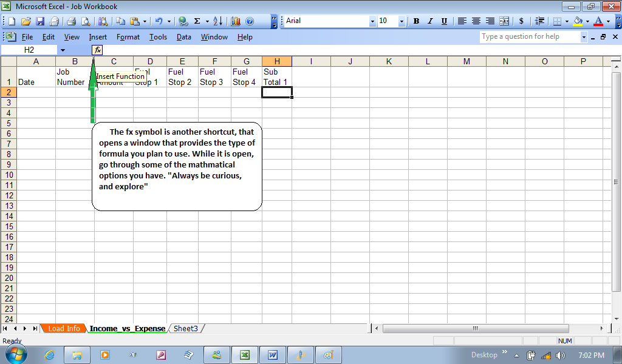Save the workbook with the floppy disk icon
Viewport: 622px width, 364px height.
(40, 21)
